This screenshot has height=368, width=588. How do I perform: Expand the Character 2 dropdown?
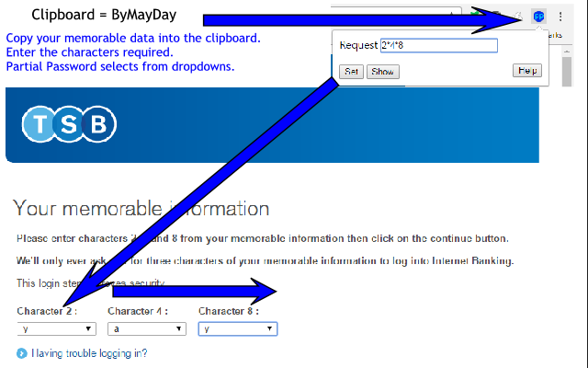click(x=56, y=328)
